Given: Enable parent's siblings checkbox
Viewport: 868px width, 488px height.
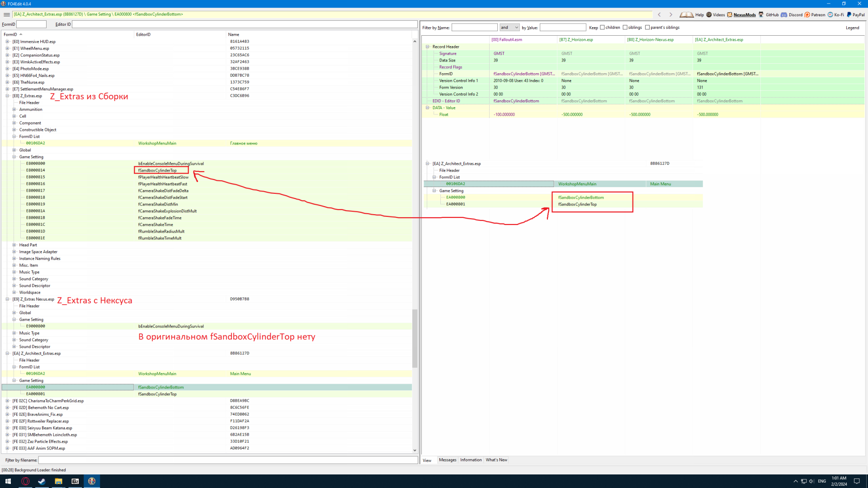Looking at the screenshot, I should click(647, 28).
